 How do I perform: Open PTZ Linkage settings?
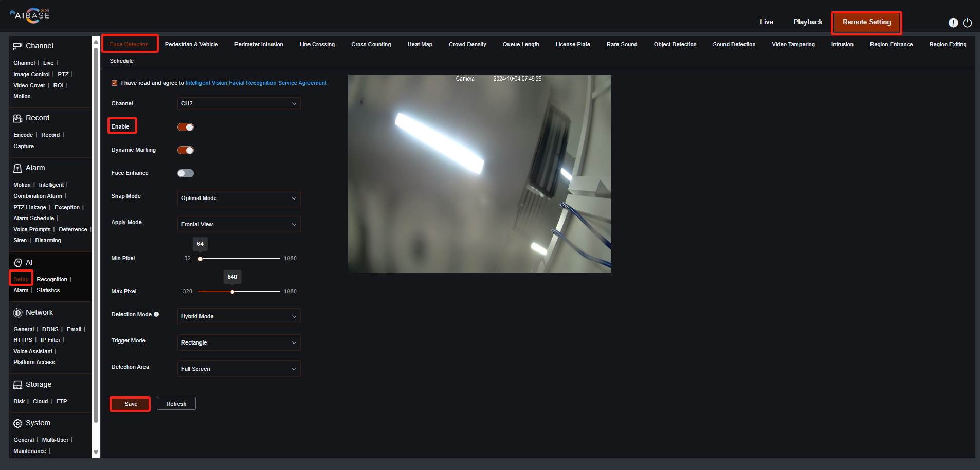click(x=30, y=207)
